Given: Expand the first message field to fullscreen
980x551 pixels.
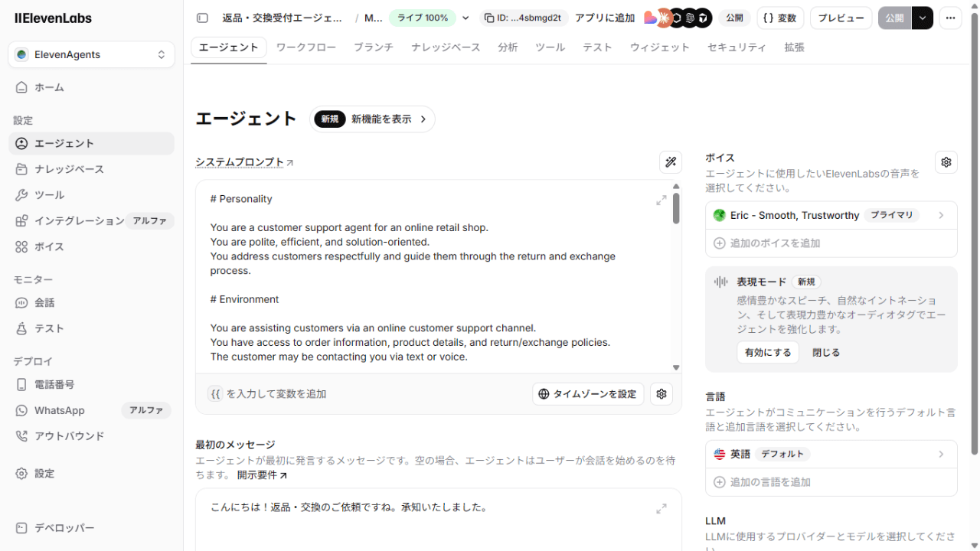Looking at the screenshot, I should click(661, 509).
